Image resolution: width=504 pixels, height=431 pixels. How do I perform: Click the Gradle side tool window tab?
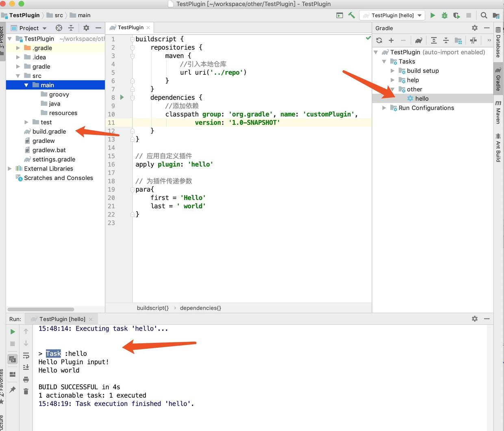coord(498,79)
